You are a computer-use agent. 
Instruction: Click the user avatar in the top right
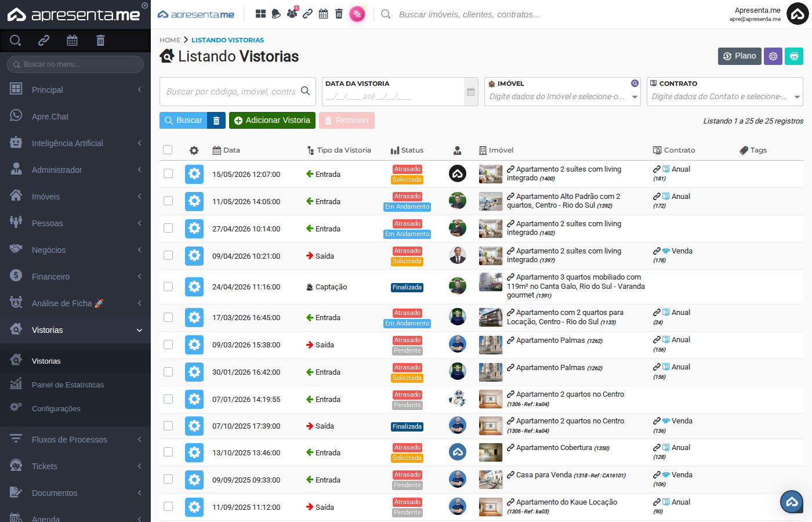(797, 14)
